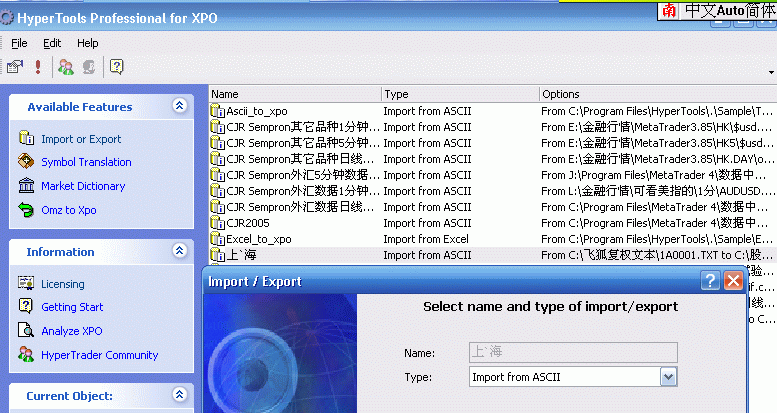Click the Symbol Translation icon
The width and height of the screenshot is (777, 413).
pos(26,161)
